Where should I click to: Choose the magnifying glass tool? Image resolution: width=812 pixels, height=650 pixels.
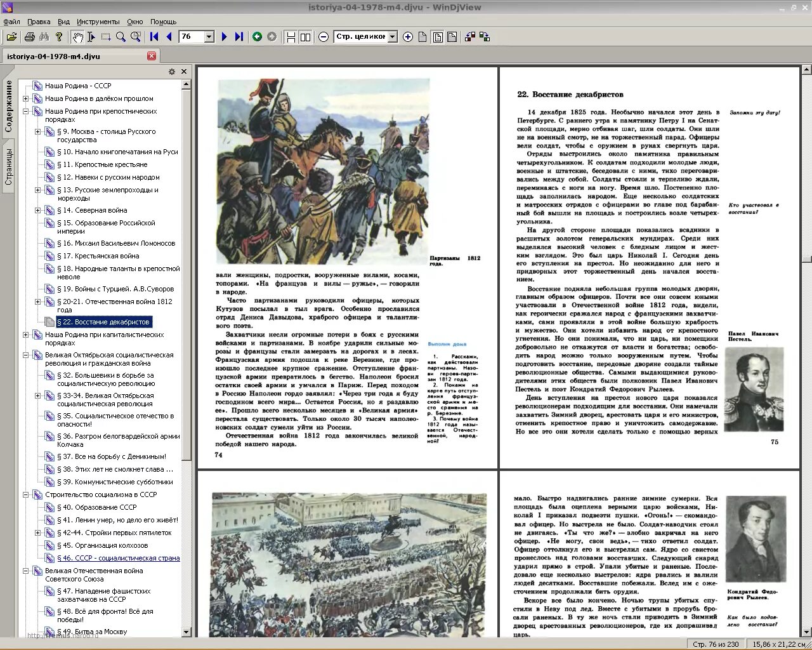click(121, 37)
